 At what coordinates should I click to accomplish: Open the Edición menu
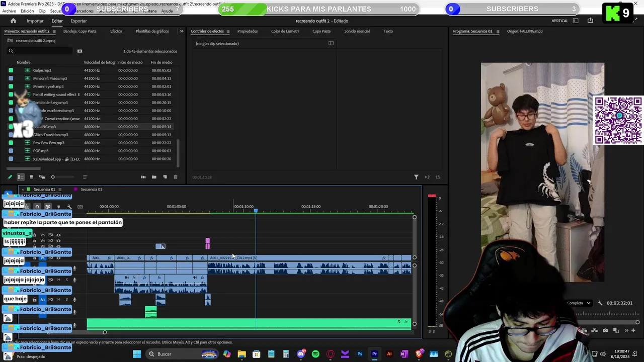(x=27, y=11)
